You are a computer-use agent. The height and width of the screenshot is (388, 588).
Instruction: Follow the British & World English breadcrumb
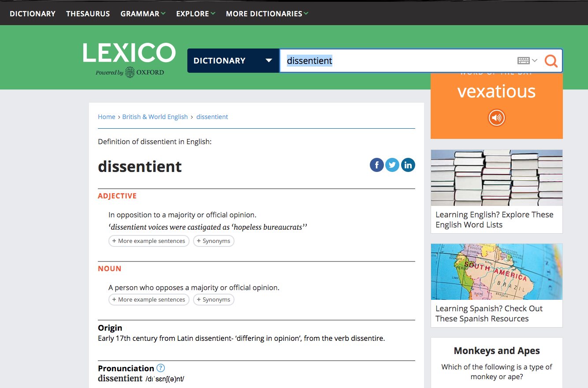click(155, 117)
